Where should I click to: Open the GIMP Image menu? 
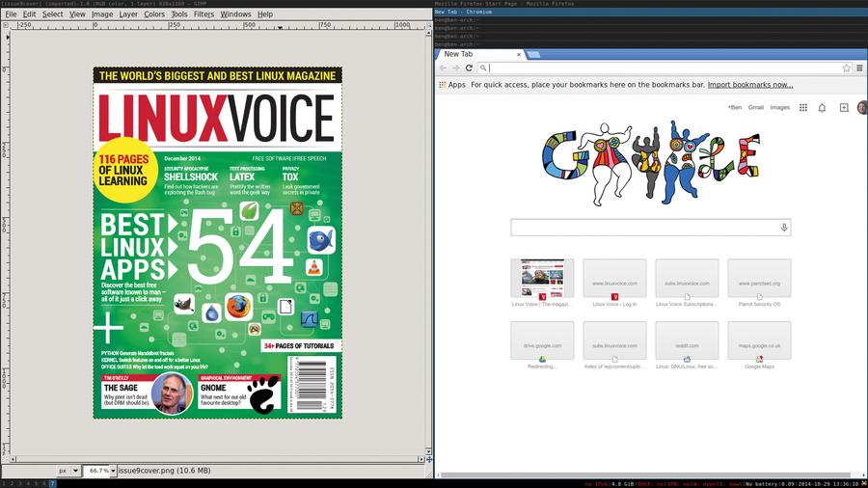tap(102, 14)
